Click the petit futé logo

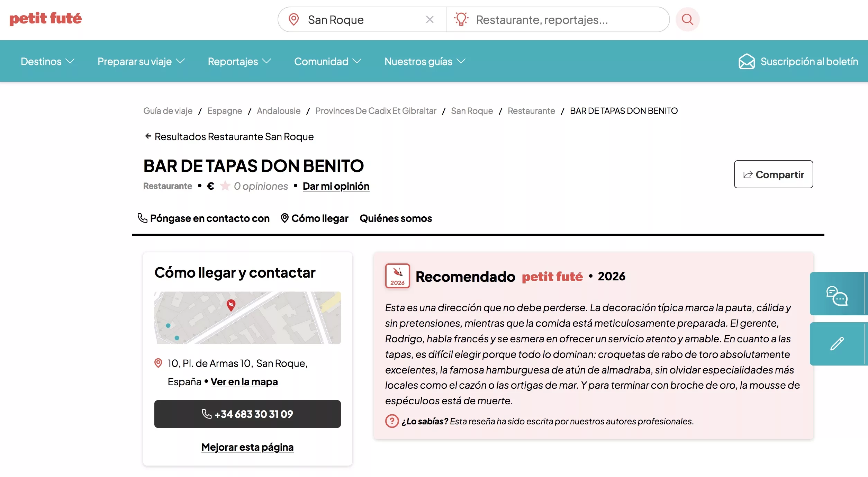(x=45, y=19)
